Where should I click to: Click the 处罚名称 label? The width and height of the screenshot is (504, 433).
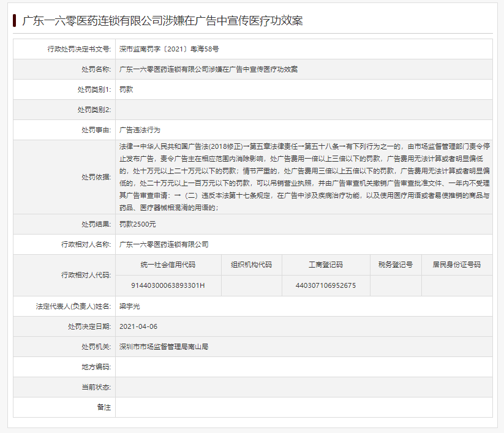[x=96, y=69]
